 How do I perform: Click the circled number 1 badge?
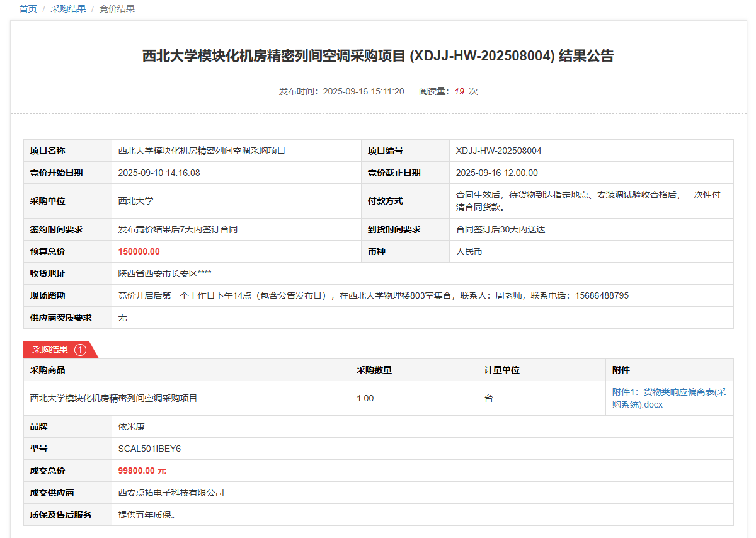80,350
